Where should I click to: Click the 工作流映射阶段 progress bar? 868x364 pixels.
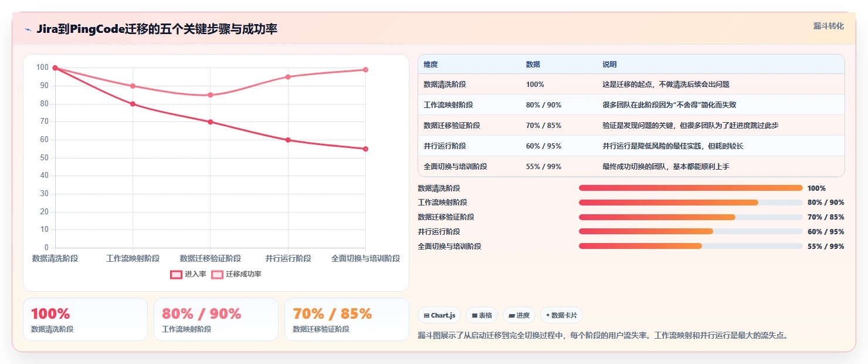click(x=690, y=203)
